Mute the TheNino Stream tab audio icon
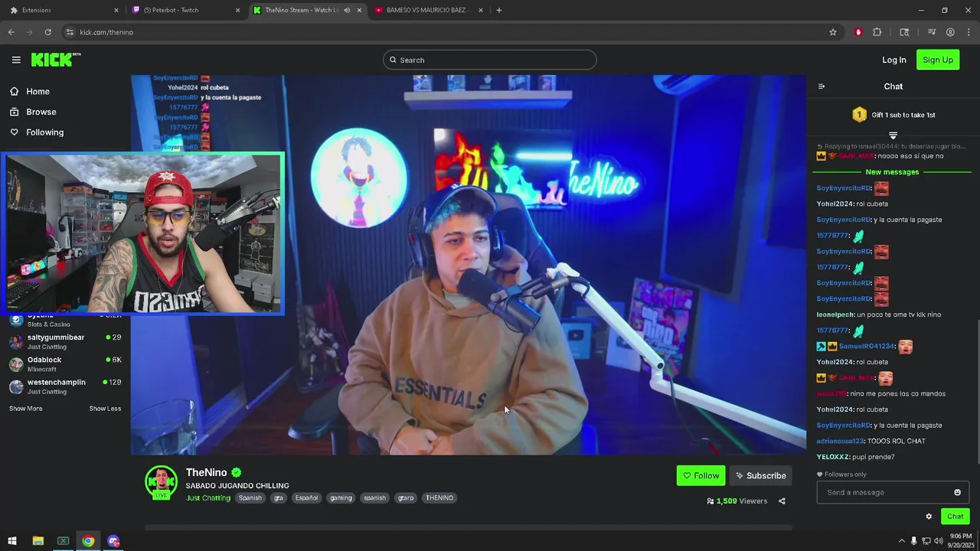980x551 pixels. [x=347, y=10]
